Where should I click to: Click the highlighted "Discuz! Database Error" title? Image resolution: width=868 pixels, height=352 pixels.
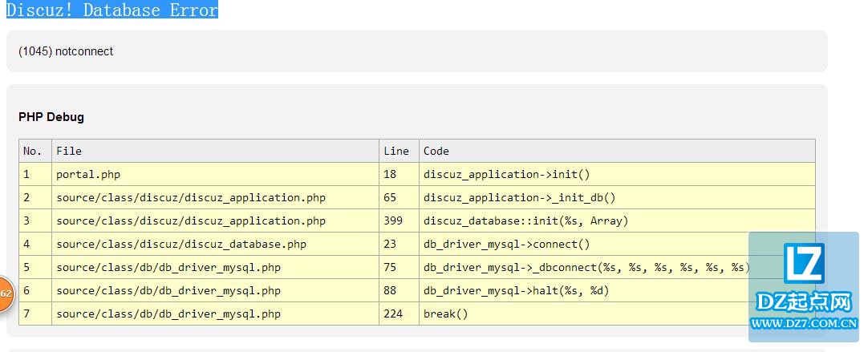[x=112, y=10]
